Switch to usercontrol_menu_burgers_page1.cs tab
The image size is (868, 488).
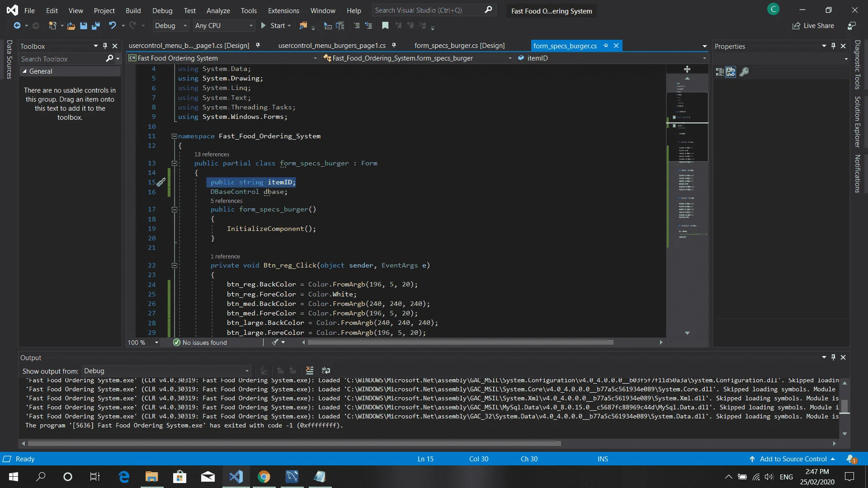coord(332,46)
